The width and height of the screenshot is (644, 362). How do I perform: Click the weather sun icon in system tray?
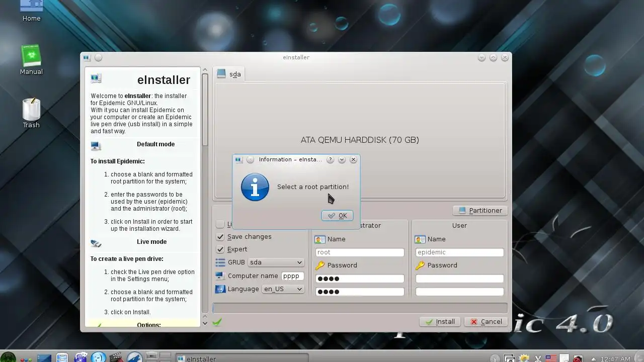click(524, 358)
